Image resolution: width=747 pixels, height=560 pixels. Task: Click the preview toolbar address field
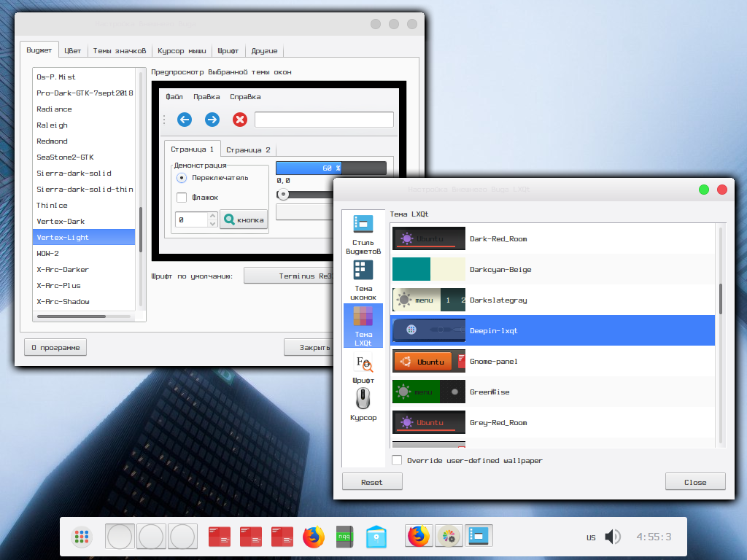pos(324,120)
